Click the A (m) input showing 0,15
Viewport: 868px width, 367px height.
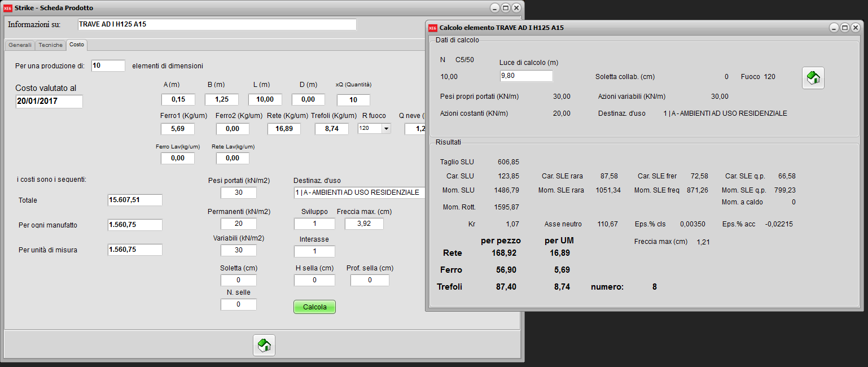pyautogui.click(x=178, y=99)
